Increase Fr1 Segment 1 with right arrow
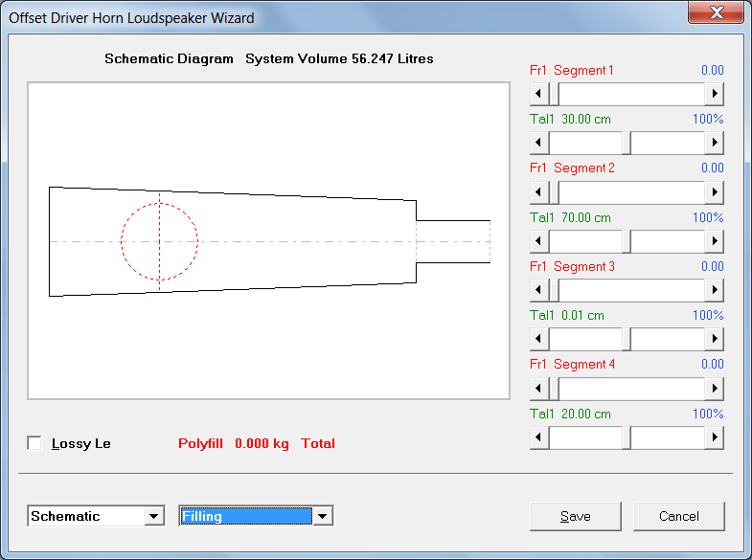This screenshot has height=560, width=752. 714,94
